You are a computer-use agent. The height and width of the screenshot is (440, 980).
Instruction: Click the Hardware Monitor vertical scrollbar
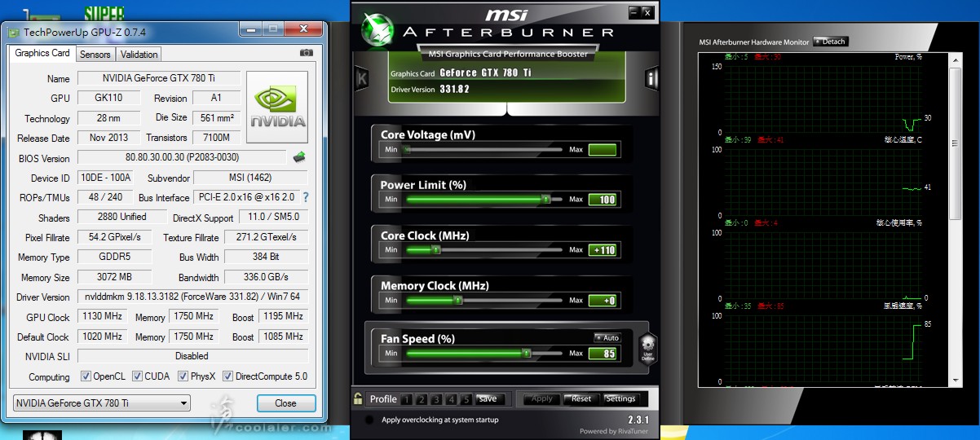pyautogui.click(x=956, y=218)
